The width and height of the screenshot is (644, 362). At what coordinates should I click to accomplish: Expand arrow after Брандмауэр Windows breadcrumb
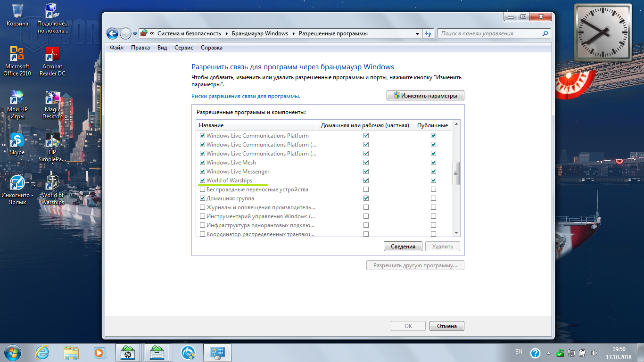pyautogui.click(x=293, y=33)
